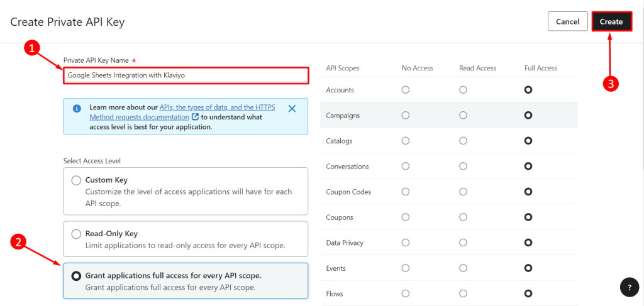Viewport: 644px width, 306px height.
Task: Click the 'Accounts' scope label
Action: pyautogui.click(x=340, y=90)
